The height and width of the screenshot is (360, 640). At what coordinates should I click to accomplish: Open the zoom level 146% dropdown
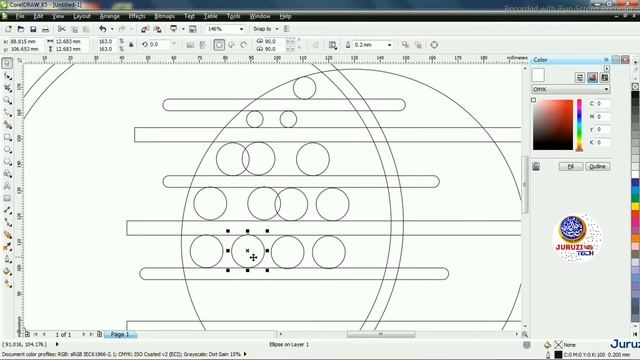[241, 29]
